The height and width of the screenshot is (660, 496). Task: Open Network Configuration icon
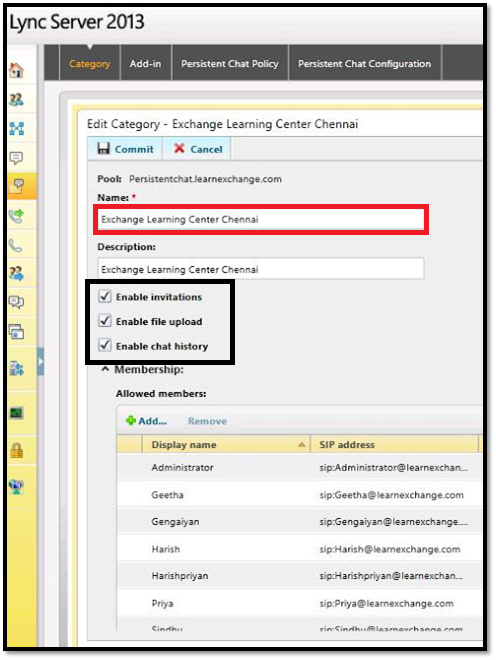coord(16,487)
